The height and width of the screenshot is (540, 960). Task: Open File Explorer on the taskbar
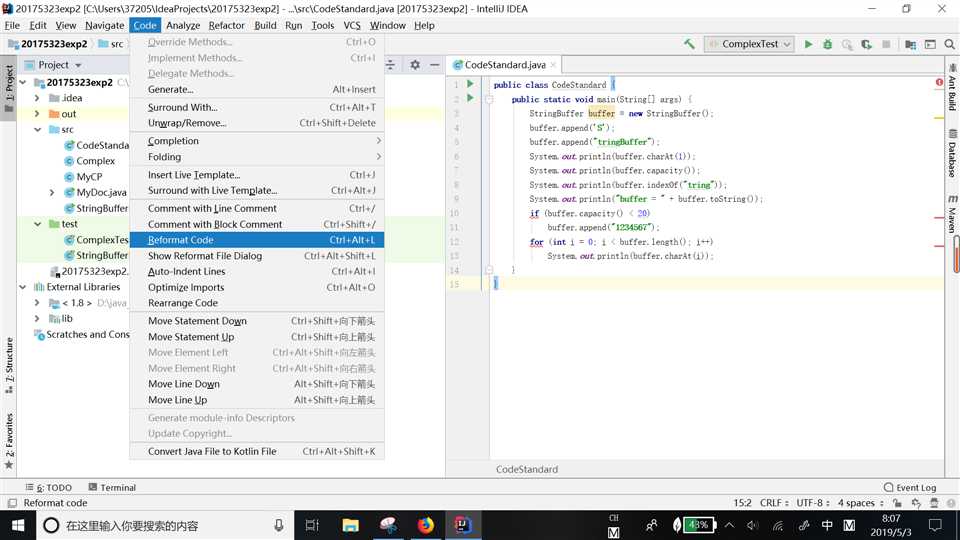click(x=350, y=525)
